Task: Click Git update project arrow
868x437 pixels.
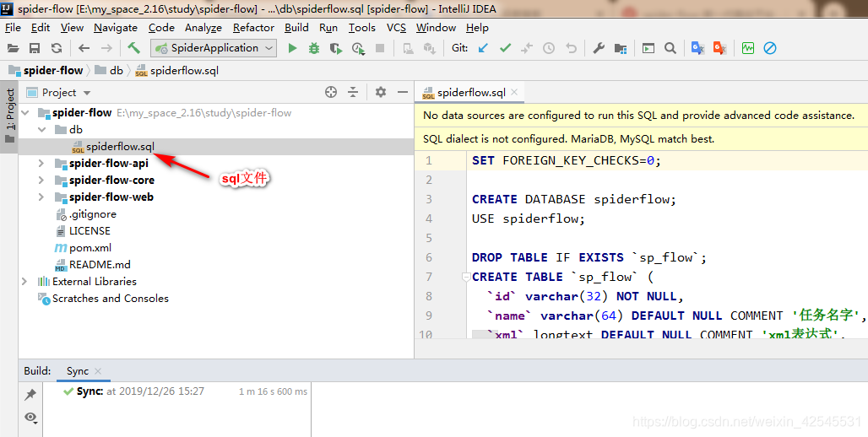Action: (483, 49)
